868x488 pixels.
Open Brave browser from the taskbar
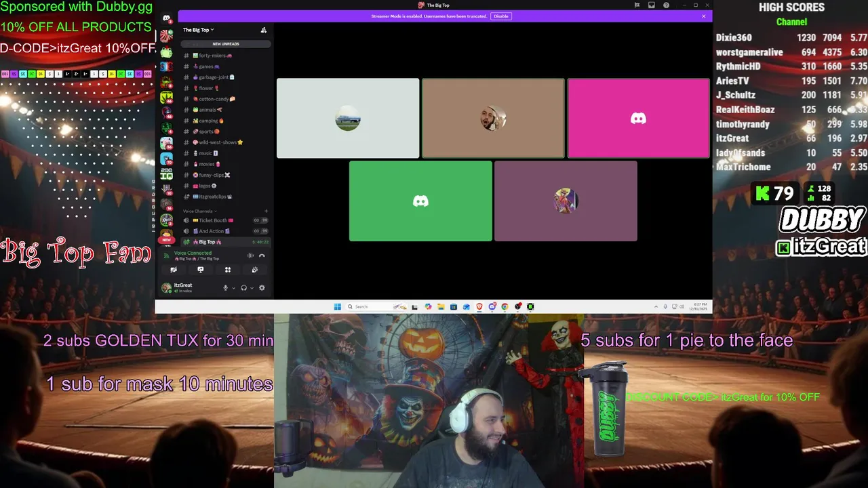point(479,306)
